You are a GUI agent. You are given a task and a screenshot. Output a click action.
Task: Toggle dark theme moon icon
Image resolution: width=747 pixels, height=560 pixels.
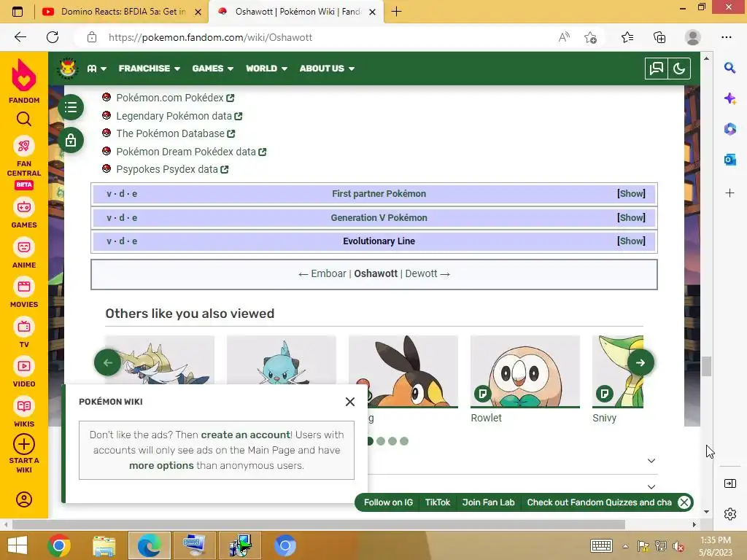[679, 69]
